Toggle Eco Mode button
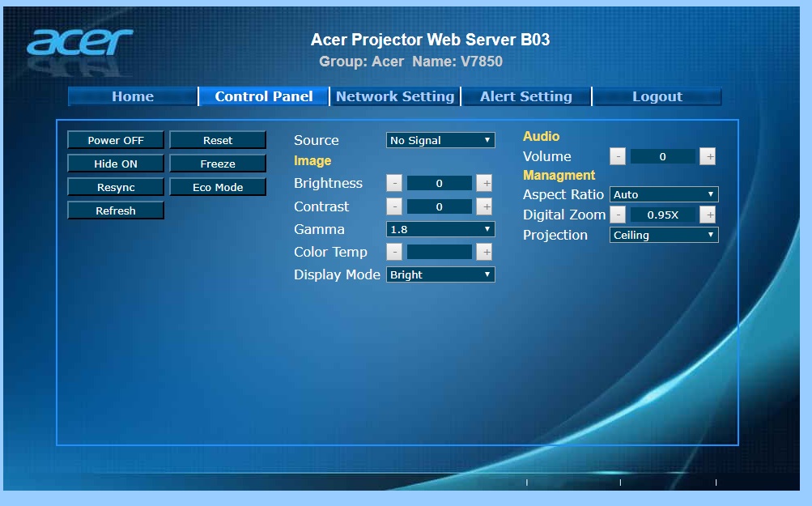 tap(218, 187)
